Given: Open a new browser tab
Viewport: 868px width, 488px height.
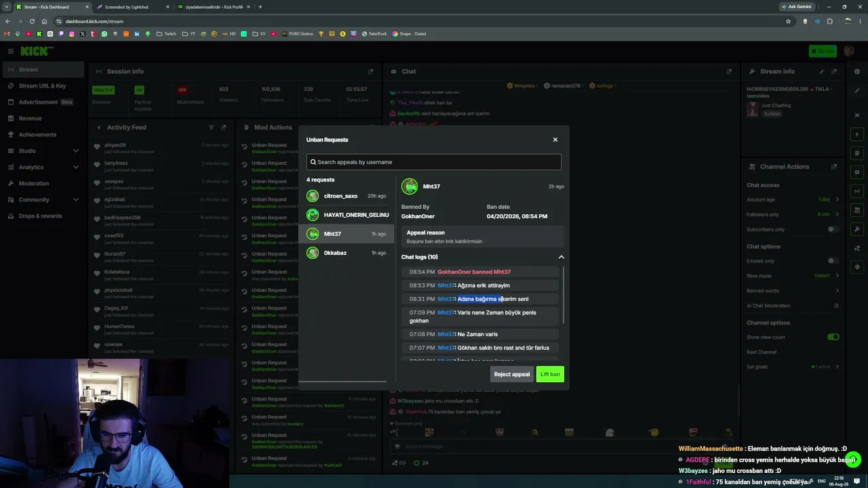Looking at the screenshot, I should tap(260, 7).
